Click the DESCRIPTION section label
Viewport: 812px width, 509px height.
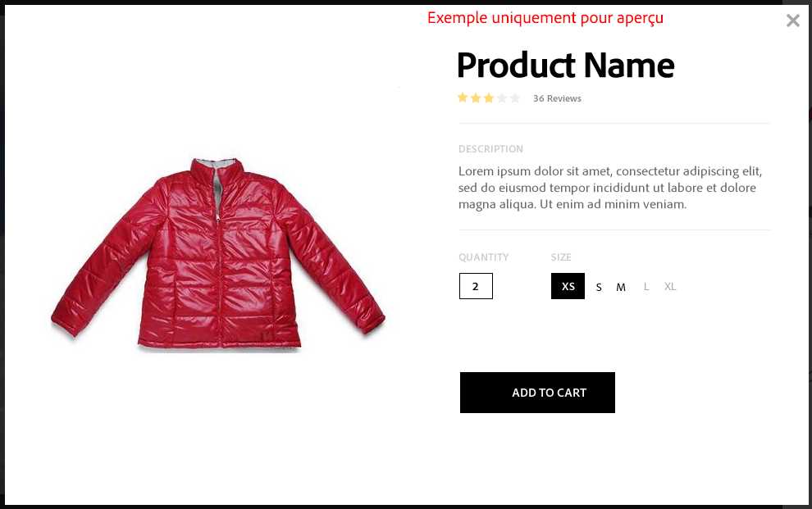[490, 149]
